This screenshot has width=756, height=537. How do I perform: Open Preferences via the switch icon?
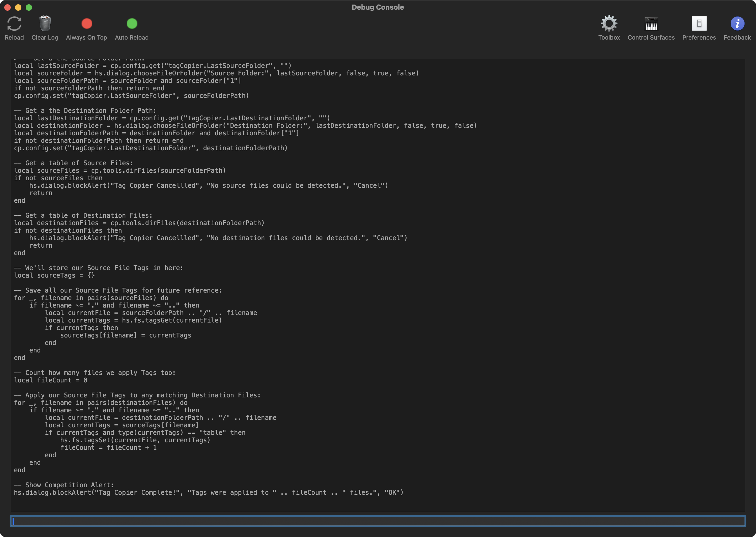(699, 24)
